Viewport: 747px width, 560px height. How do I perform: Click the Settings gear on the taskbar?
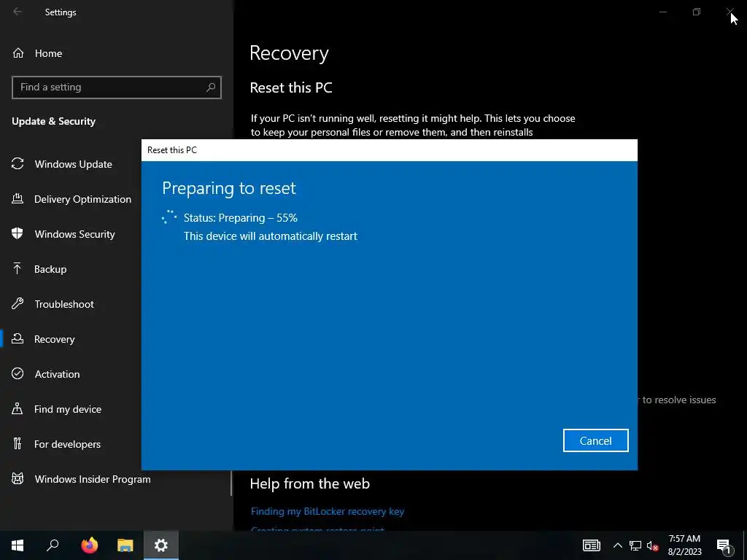161,545
